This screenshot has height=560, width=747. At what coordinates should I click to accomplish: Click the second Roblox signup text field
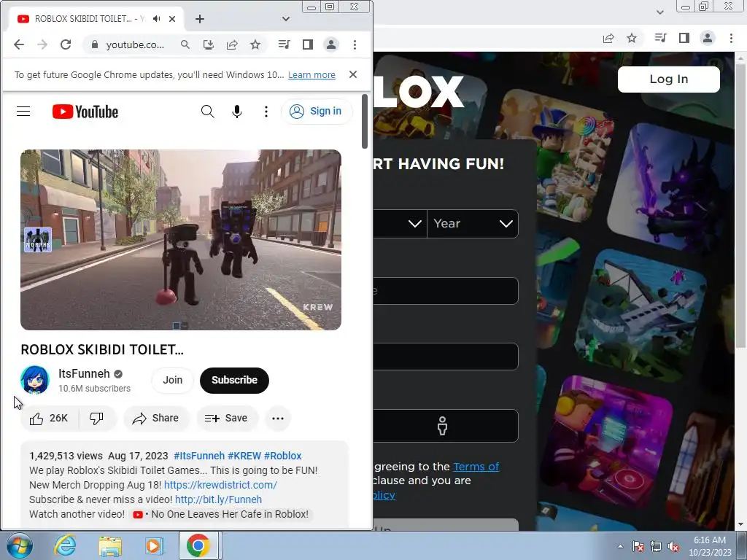[446, 356]
